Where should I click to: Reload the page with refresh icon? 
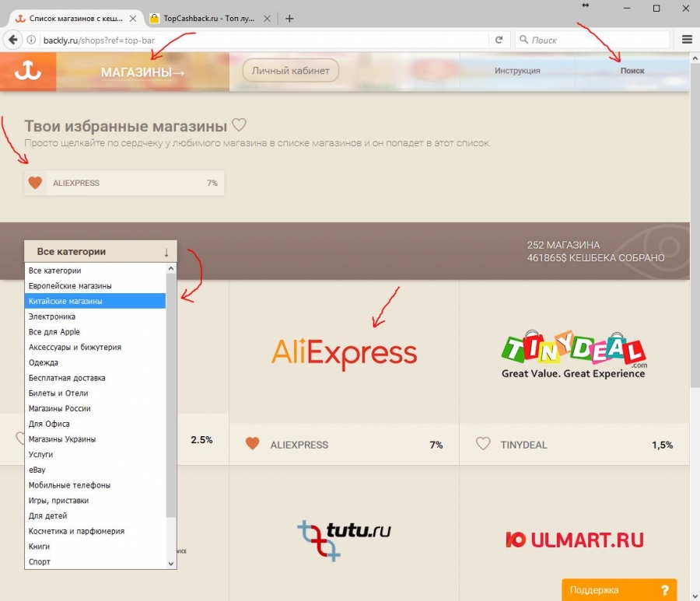(x=499, y=40)
